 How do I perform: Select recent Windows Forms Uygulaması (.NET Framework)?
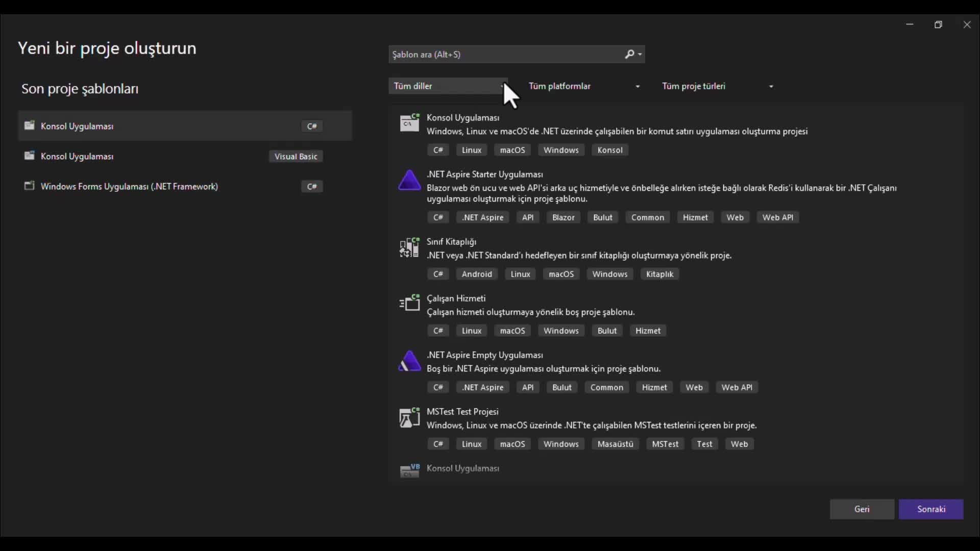tap(185, 186)
